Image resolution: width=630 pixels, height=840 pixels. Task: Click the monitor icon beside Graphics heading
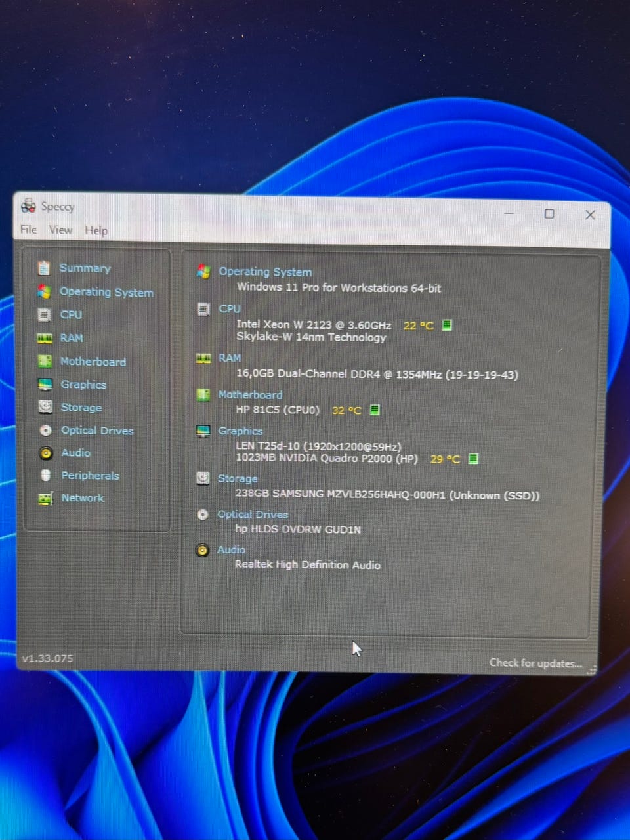pyautogui.click(x=203, y=431)
